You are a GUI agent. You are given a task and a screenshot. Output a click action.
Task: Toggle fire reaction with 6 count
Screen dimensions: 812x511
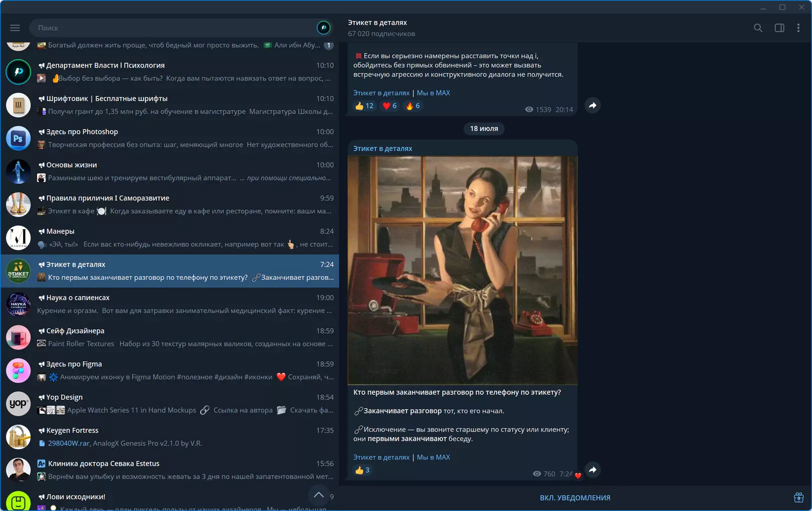point(413,106)
